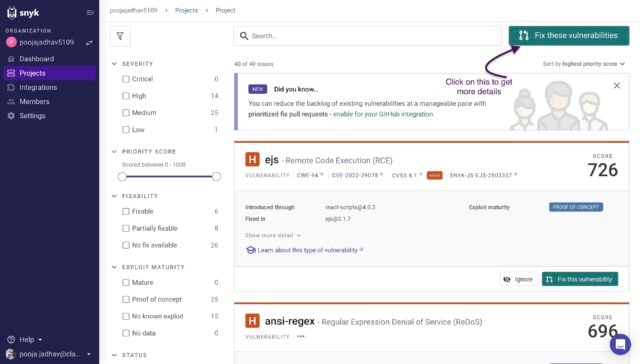Check the No known exploit filter
The image size is (640, 364).
[126, 316]
